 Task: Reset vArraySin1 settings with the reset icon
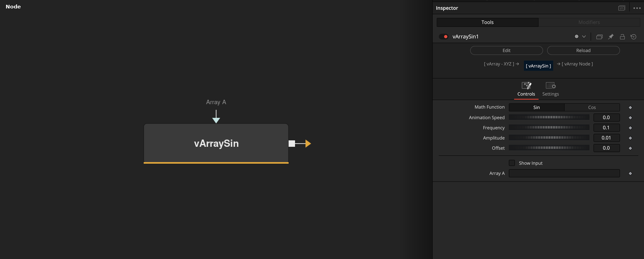pos(634,37)
